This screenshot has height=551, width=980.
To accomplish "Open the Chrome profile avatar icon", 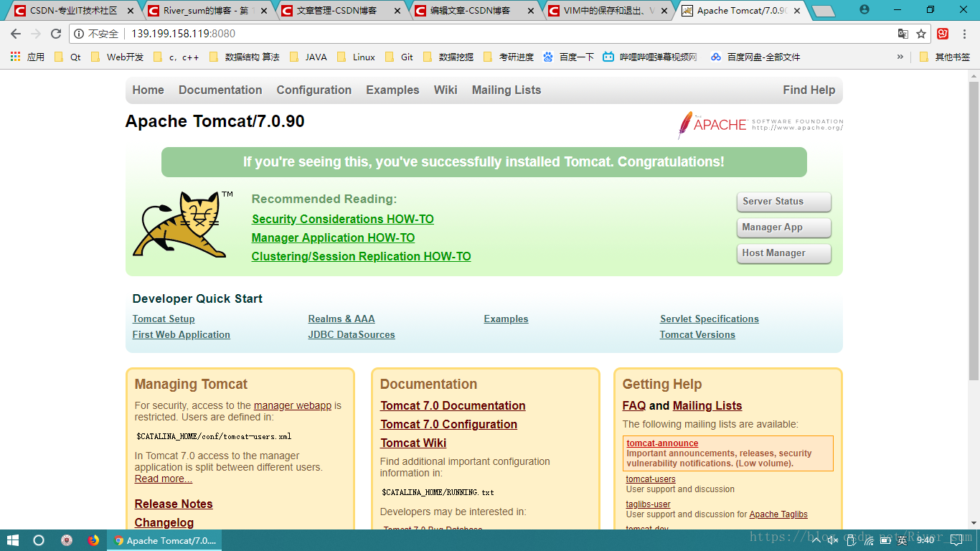I will pyautogui.click(x=864, y=9).
